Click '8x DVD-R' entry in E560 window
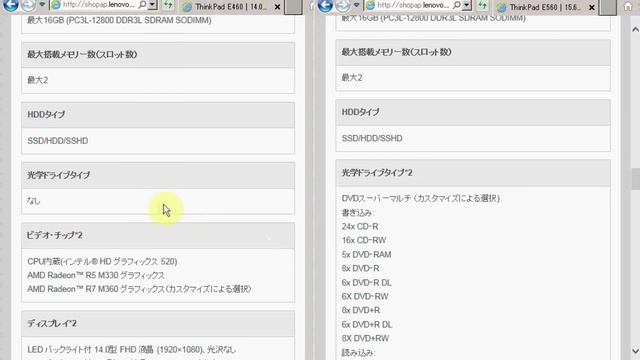Screen dimensions: 640x360 click(360, 269)
